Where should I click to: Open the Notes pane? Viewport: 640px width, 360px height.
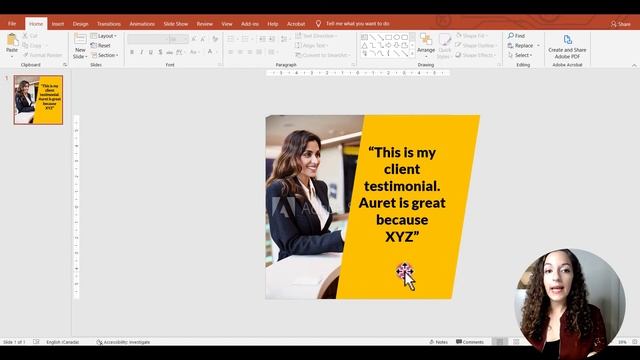pos(438,342)
